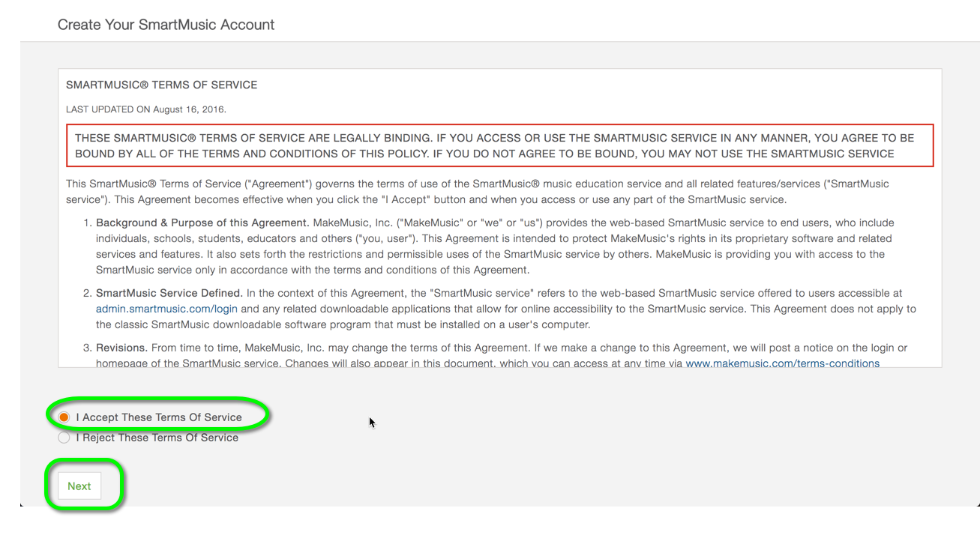Click the Create Your SmartMusic Account title
The image size is (980, 535).
[166, 25]
